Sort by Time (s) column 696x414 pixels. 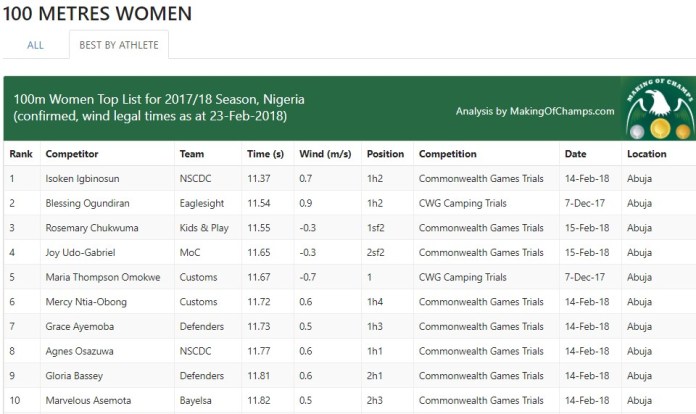click(265, 154)
